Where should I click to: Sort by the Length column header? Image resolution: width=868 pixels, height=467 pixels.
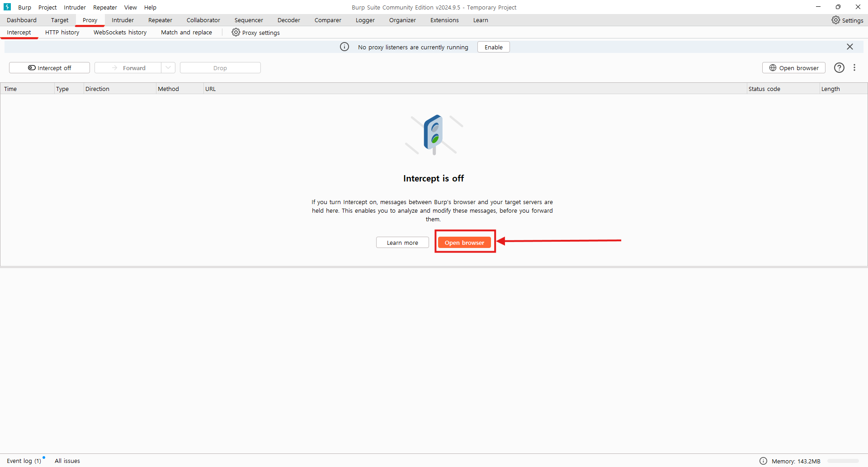click(x=844, y=89)
